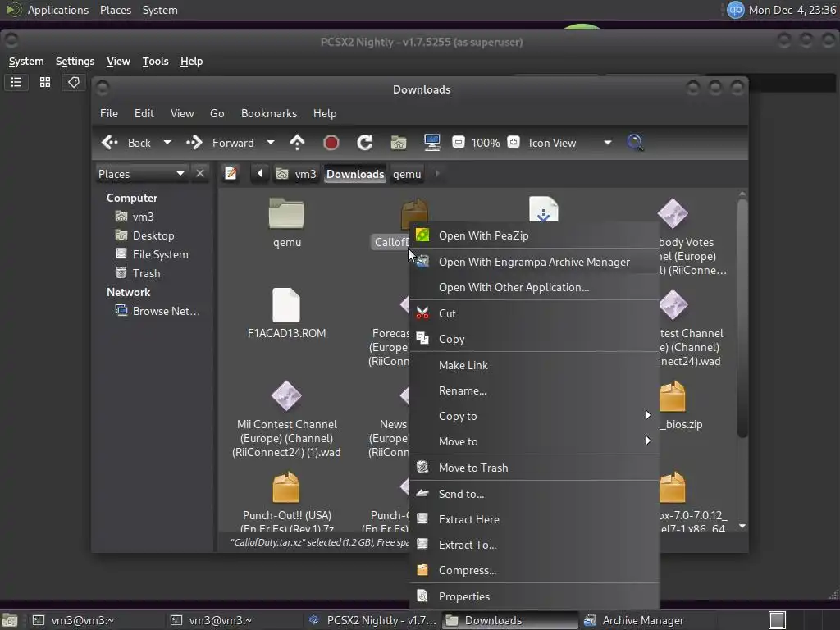Choose Compress... in context menu

pos(534,571)
